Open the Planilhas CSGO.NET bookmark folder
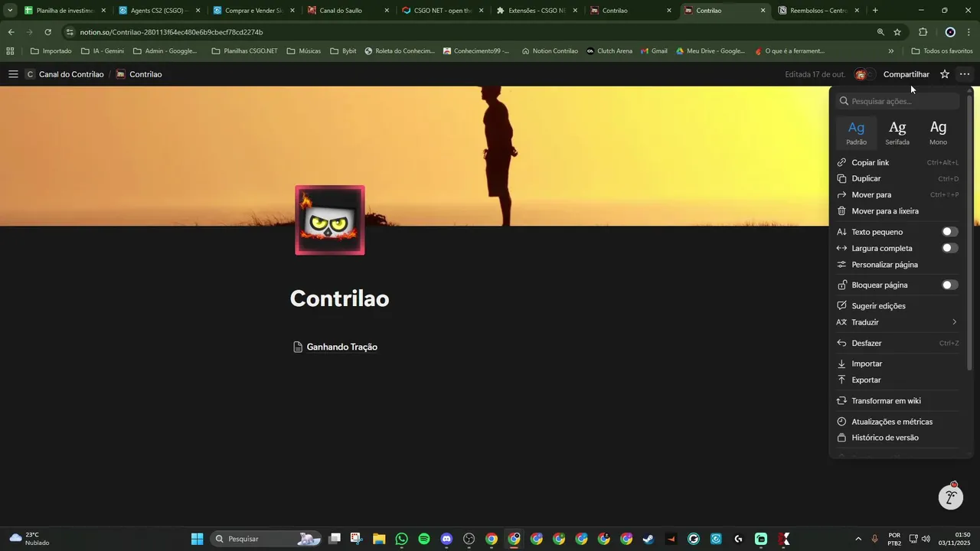Screen dimensions: 980x551 tap(243, 51)
